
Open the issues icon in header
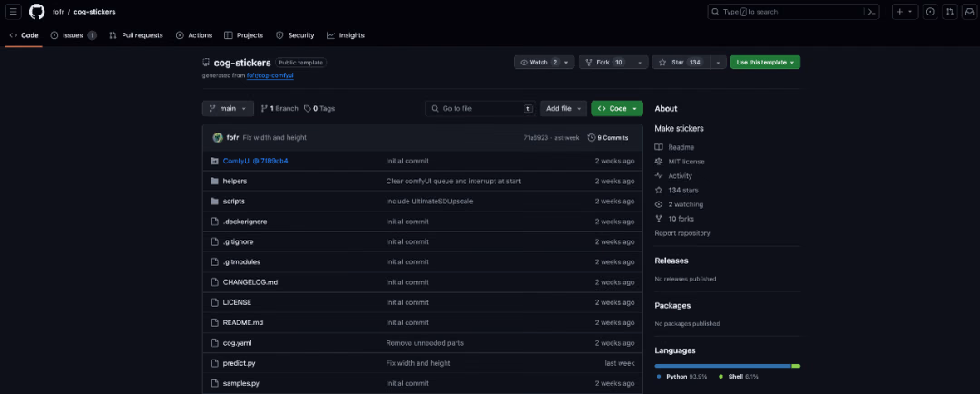pyautogui.click(x=930, y=12)
